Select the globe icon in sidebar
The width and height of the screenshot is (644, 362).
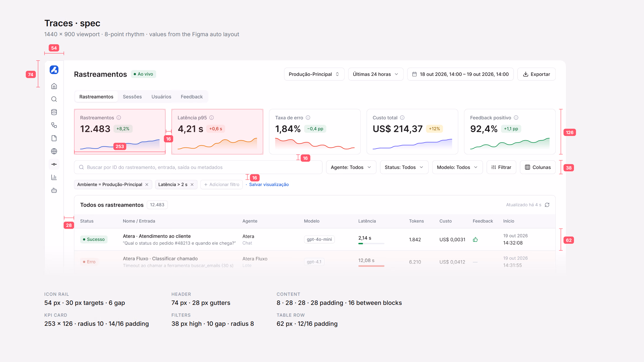coord(54,151)
